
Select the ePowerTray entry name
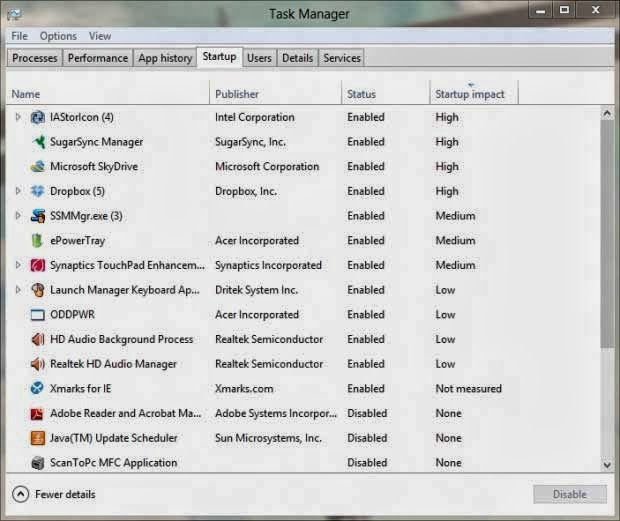click(78, 241)
